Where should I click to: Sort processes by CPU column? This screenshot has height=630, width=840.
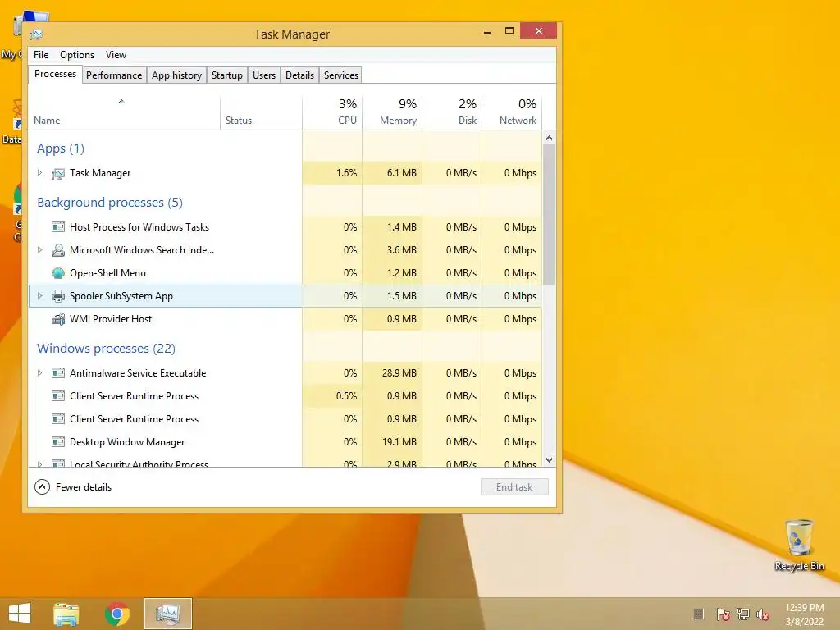(332, 113)
